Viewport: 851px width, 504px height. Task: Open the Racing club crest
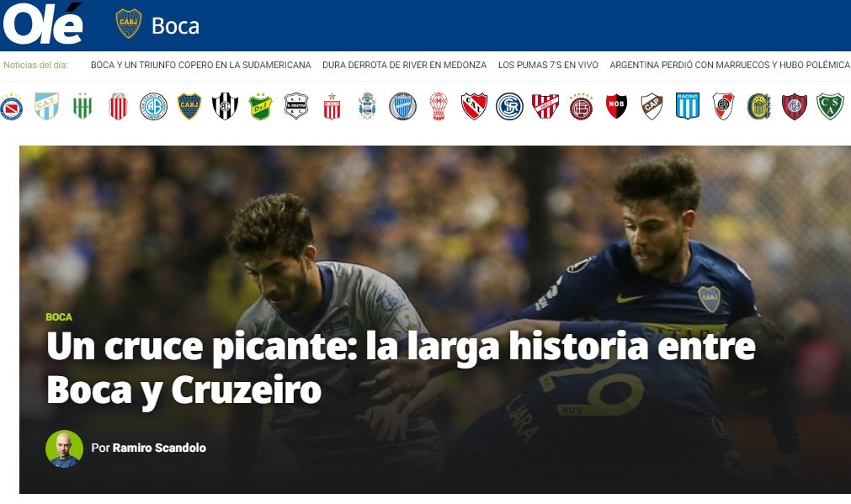coord(687,106)
